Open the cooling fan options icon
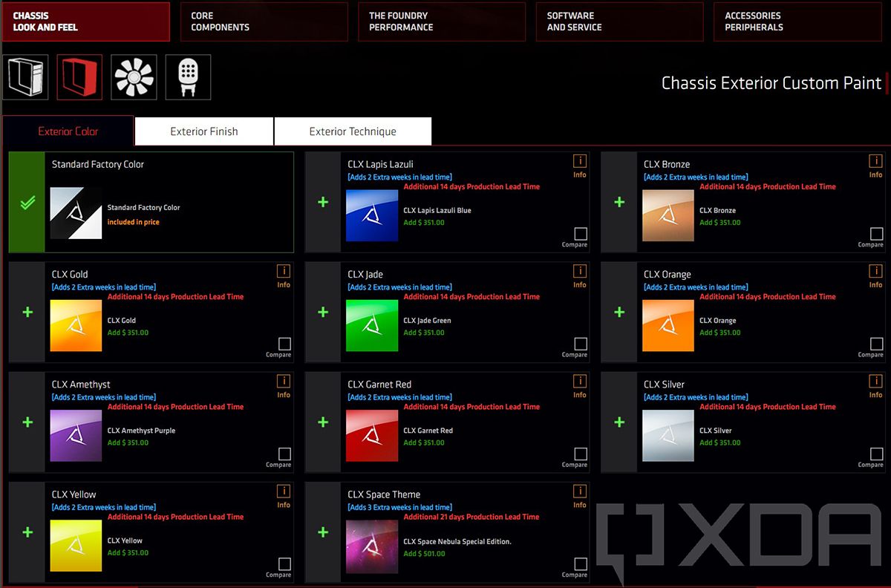The height and width of the screenshot is (588, 891). pos(134,77)
